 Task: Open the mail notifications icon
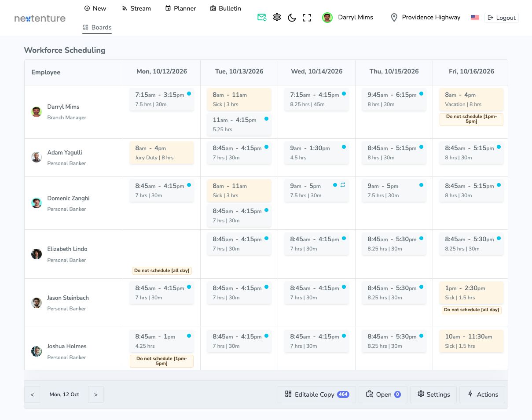[262, 18]
